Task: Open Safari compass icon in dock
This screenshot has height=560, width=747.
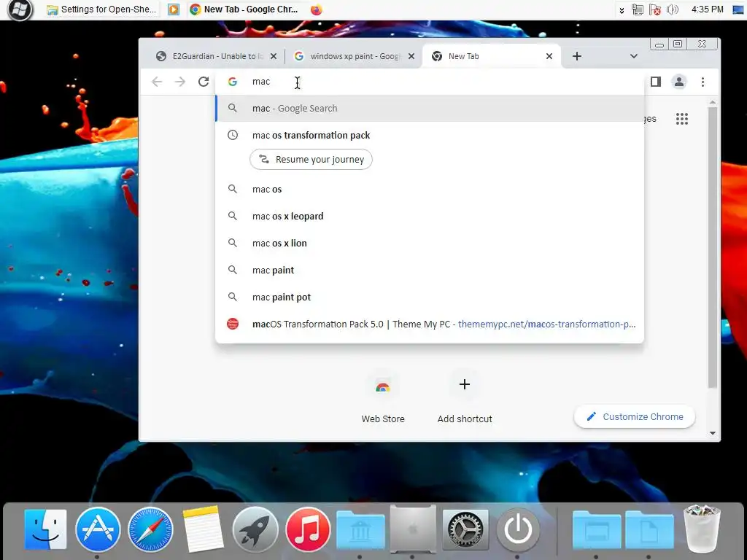Action: pyautogui.click(x=150, y=529)
